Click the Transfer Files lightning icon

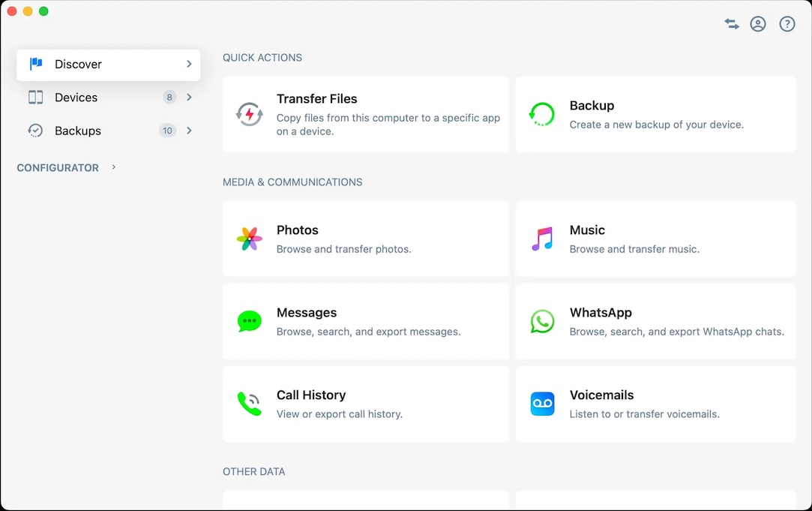[x=250, y=114]
